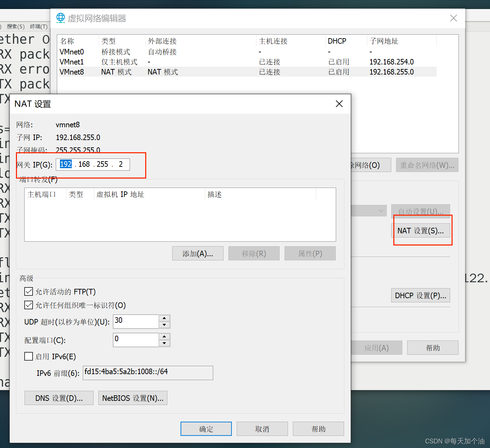Viewport: 490px width, 448px height.
Task: Edit the gateway IP 网关 input field
Action: coord(93,164)
